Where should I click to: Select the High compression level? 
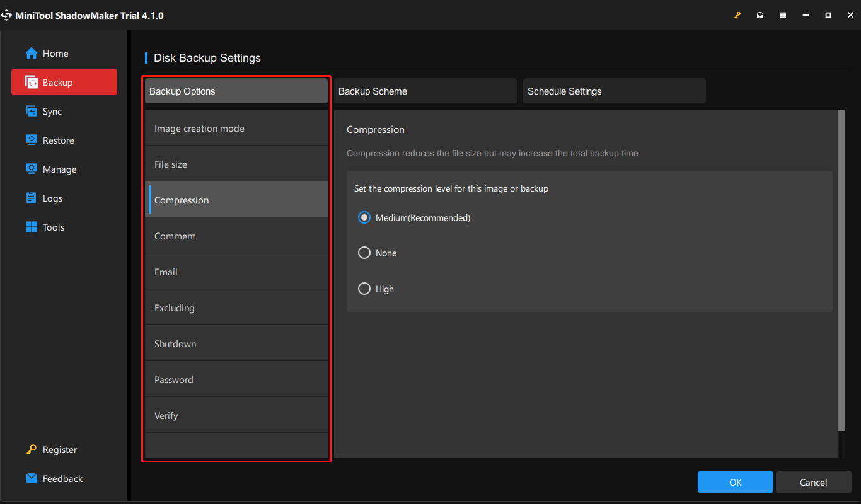click(x=364, y=289)
